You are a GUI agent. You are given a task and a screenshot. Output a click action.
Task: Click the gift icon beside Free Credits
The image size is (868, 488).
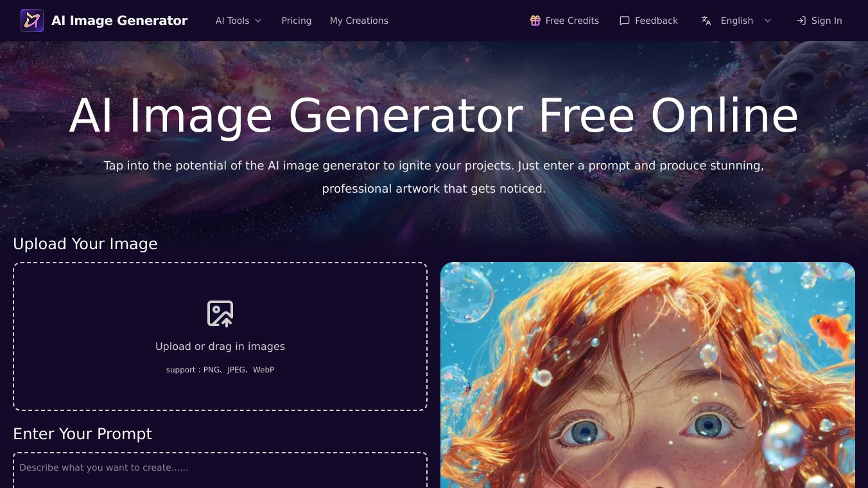point(535,21)
